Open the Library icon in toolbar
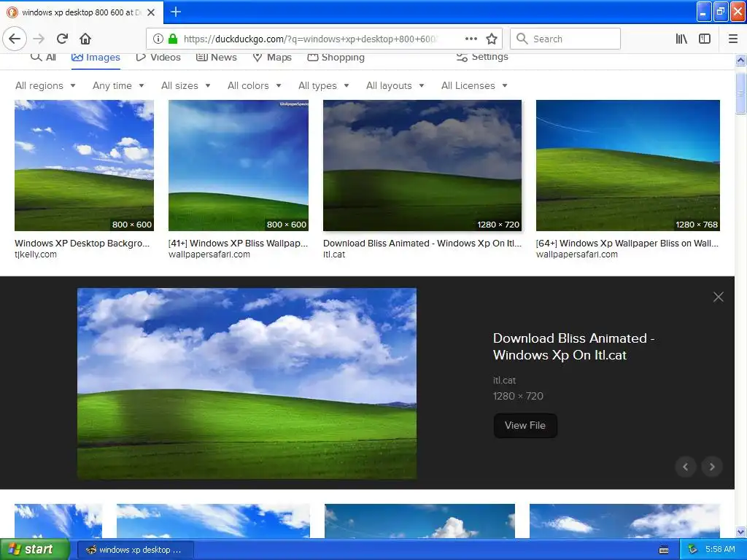 681,39
